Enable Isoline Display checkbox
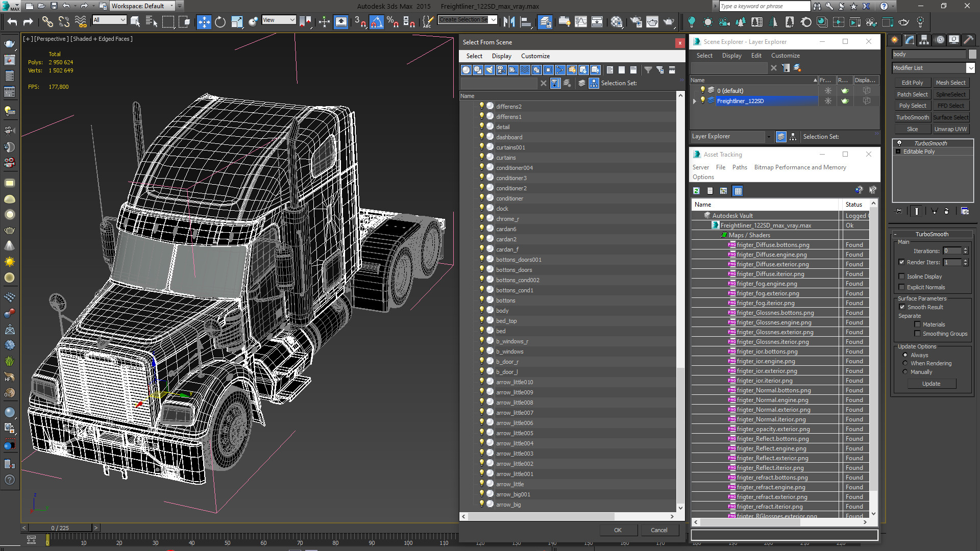This screenshot has height=551, width=980. [x=901, y=277]
